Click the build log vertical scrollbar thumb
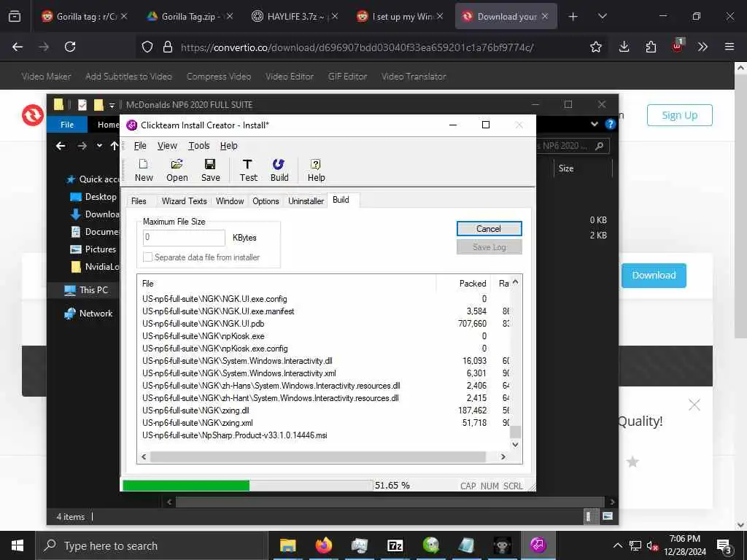 (x=515, y=432)
